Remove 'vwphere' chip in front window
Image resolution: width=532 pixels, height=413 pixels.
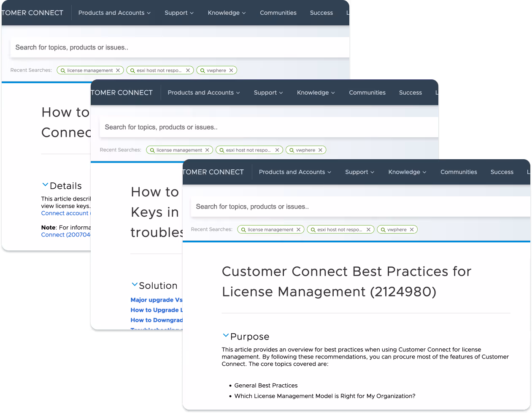(412, 230)
